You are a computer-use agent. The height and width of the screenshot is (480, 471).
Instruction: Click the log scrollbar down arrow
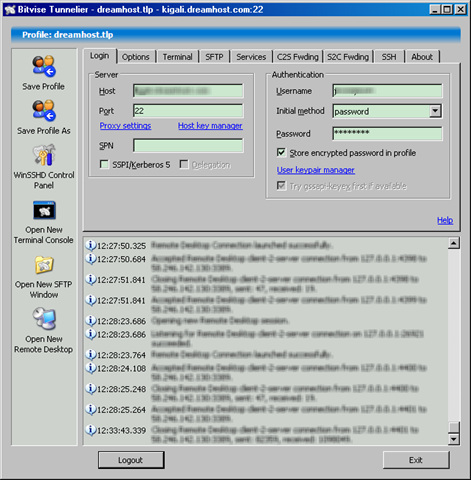(x=454, y=439)
